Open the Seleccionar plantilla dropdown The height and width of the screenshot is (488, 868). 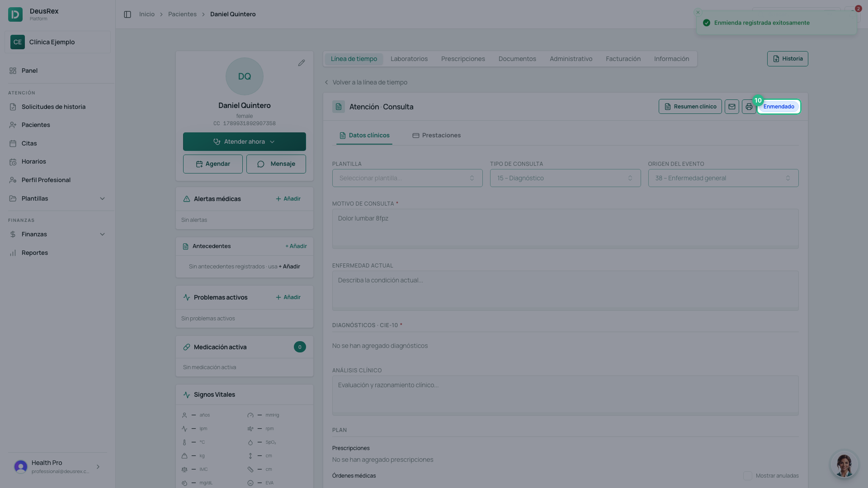(x=407, y=178)
